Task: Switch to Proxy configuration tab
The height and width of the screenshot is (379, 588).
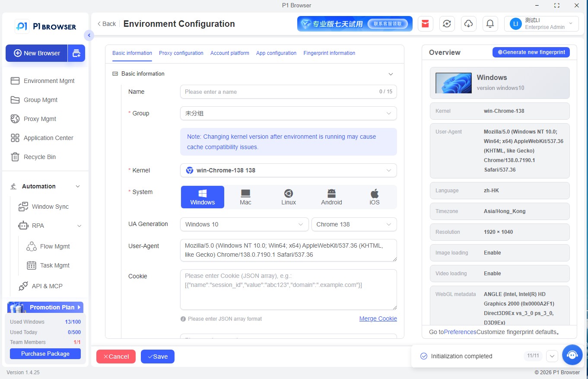Action: [181, 53]
